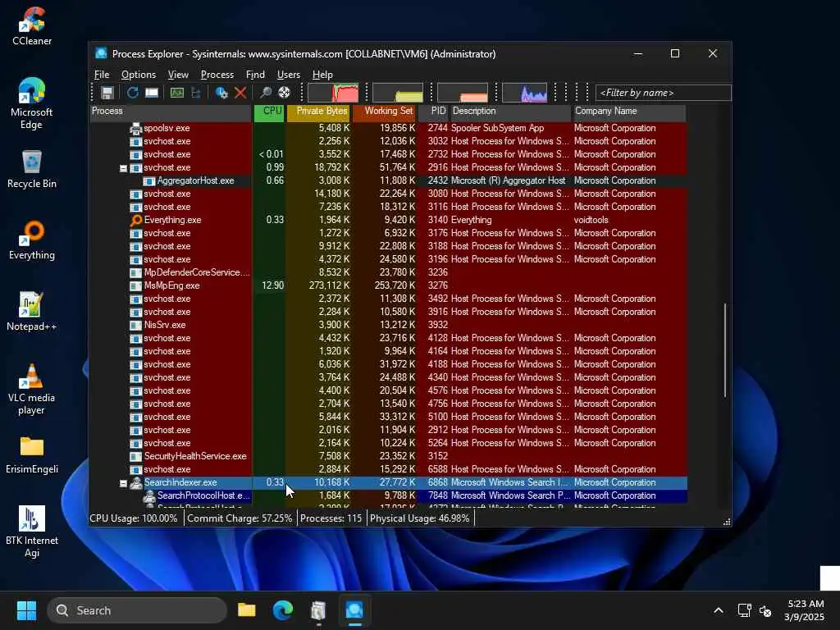Select the spoolsv.exe process row

click(x=388, y=128)
